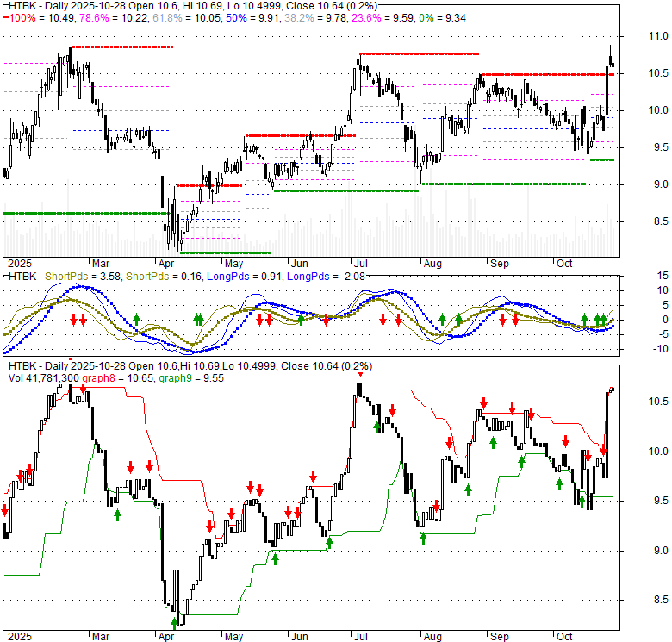Click 'Oct' on the top chart date axis
672x642 pixels.
coord(564,264)
